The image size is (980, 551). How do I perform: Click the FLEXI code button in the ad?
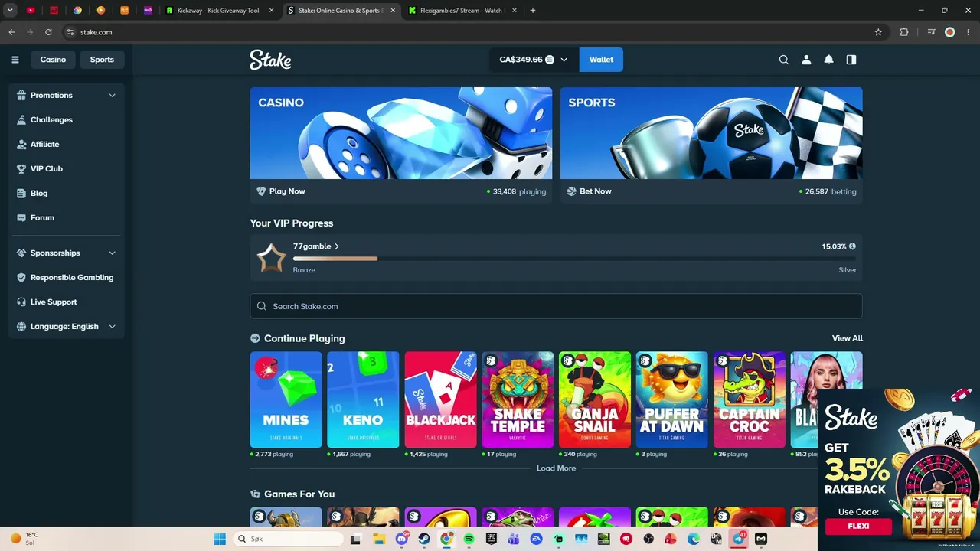858,527
